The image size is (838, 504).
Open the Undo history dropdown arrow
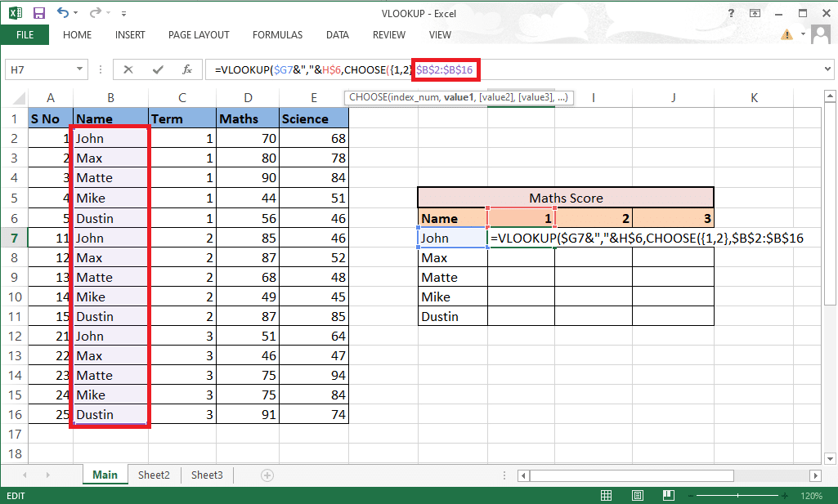[x=77, y=14]
